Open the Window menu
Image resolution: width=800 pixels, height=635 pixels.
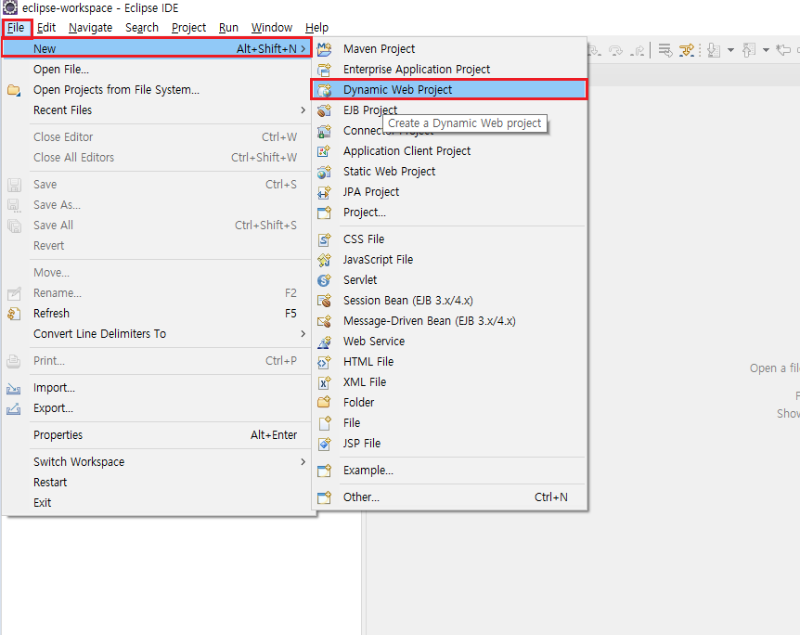tap(272, 28)
